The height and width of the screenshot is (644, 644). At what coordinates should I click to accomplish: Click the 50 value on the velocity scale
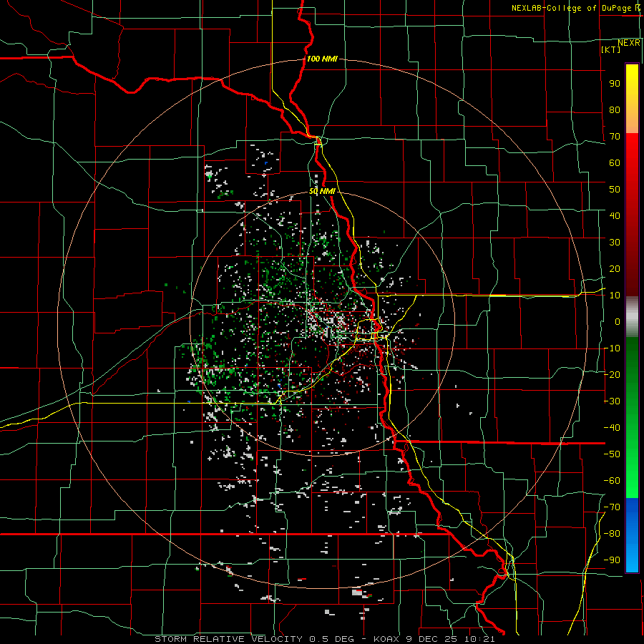click(x=615, y=190)
